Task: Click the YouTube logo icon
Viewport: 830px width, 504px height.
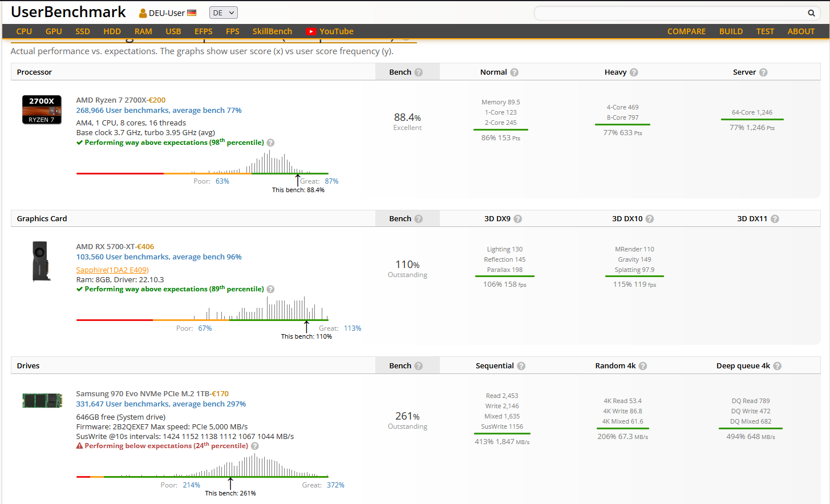Action: [x=311, y=31]
